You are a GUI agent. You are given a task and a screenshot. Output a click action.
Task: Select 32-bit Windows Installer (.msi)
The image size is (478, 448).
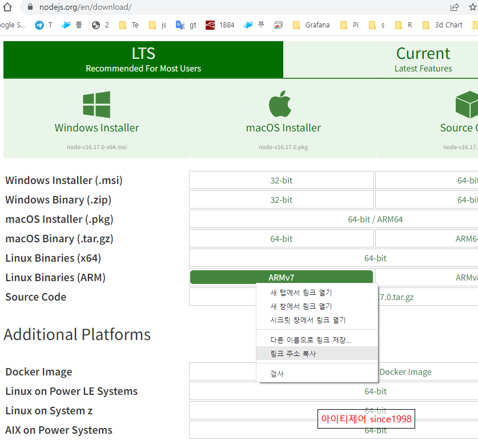pyautogui.click(x=282, y=180)
